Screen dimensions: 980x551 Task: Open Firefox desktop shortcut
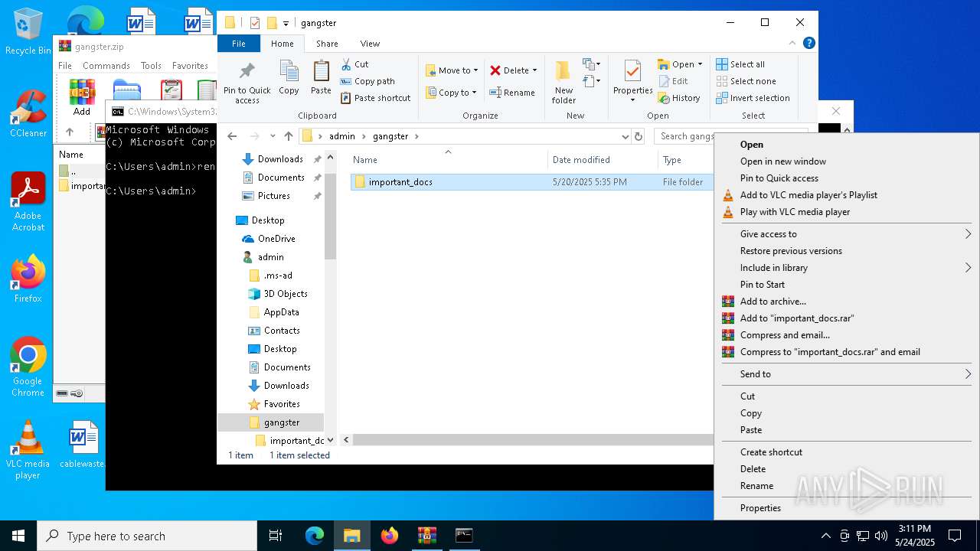(28, 279)
